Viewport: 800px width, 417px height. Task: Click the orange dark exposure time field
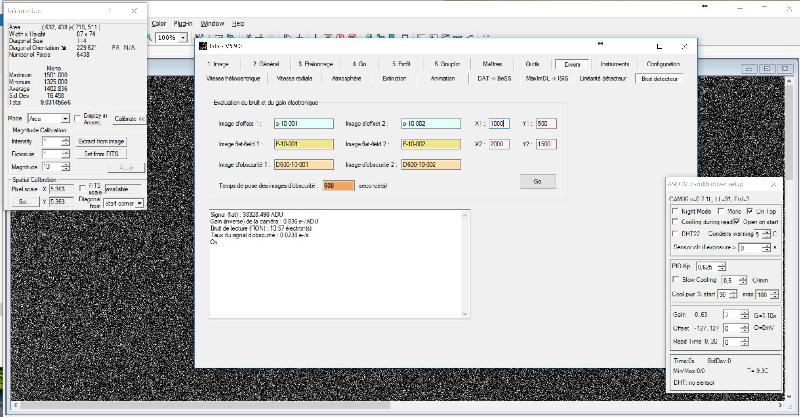point(338,186)
